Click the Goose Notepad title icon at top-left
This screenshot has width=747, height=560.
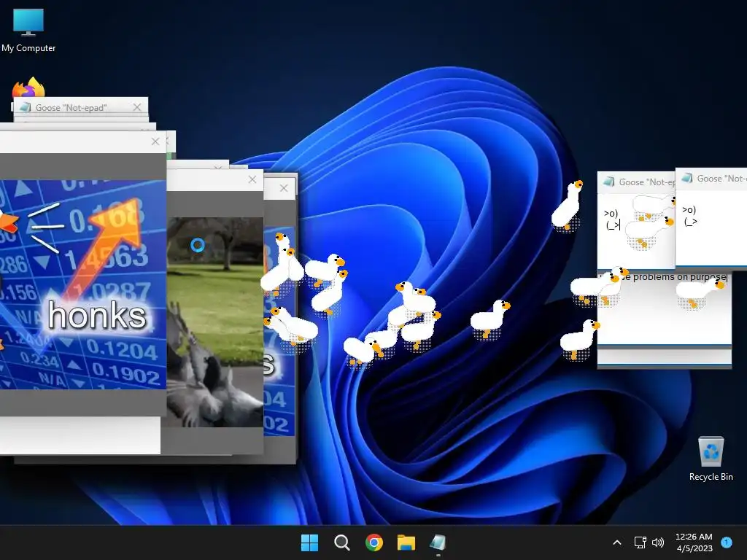[x=26, y=107]
